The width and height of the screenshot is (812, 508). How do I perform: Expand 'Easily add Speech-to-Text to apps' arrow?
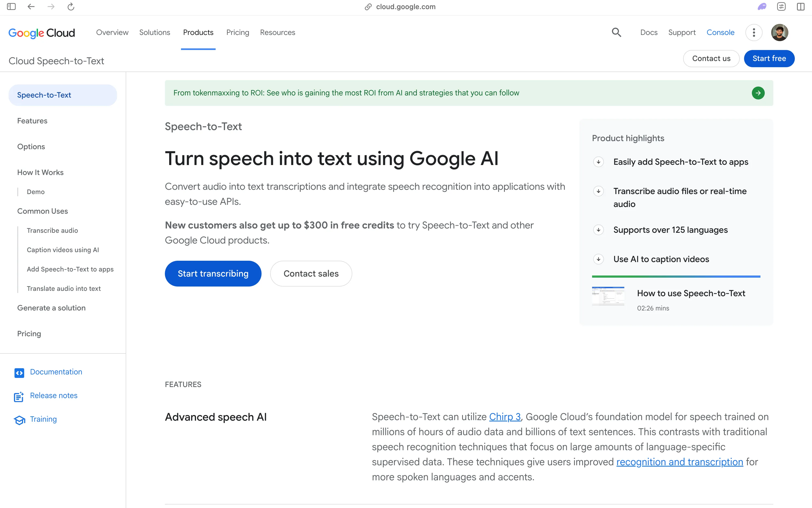coord(598,162)
